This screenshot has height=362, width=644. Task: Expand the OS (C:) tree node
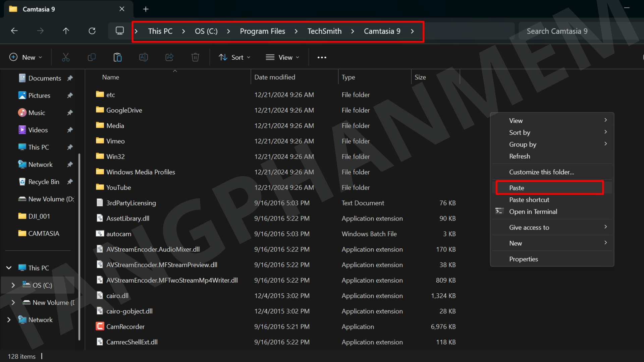13,285
